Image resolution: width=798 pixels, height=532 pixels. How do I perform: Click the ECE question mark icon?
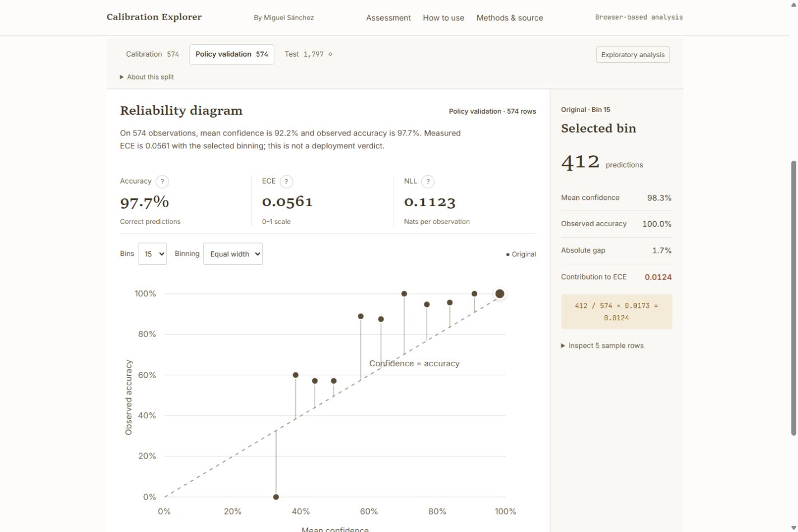[286, 181]
